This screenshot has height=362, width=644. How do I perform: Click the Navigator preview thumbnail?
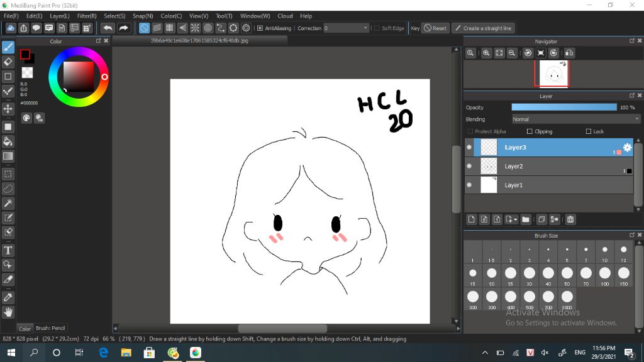pyautogui.click(x=553, y=74)
